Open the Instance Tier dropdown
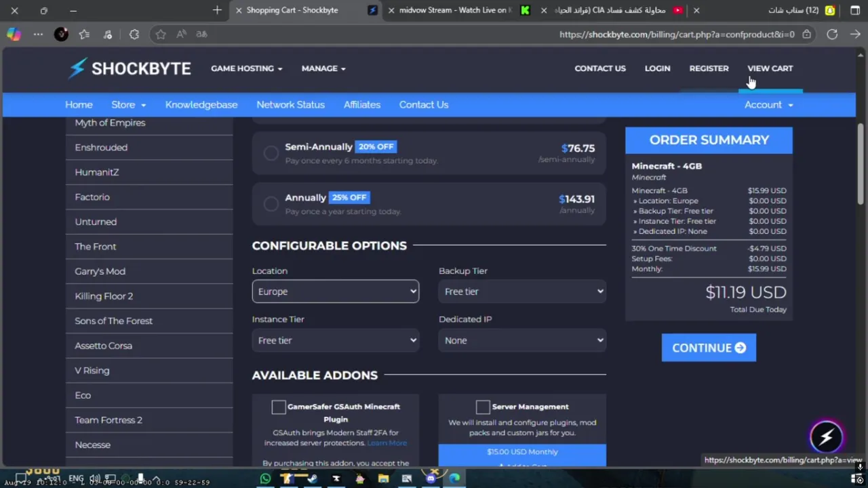868x488 pixels. pyautogui.click(x=336, y=340)
